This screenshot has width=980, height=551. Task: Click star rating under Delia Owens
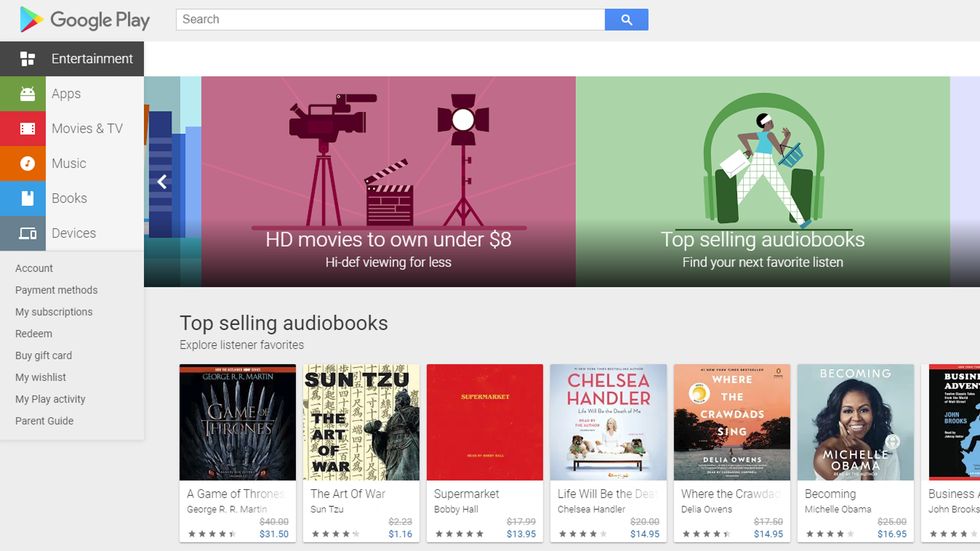tap(706, 534)
